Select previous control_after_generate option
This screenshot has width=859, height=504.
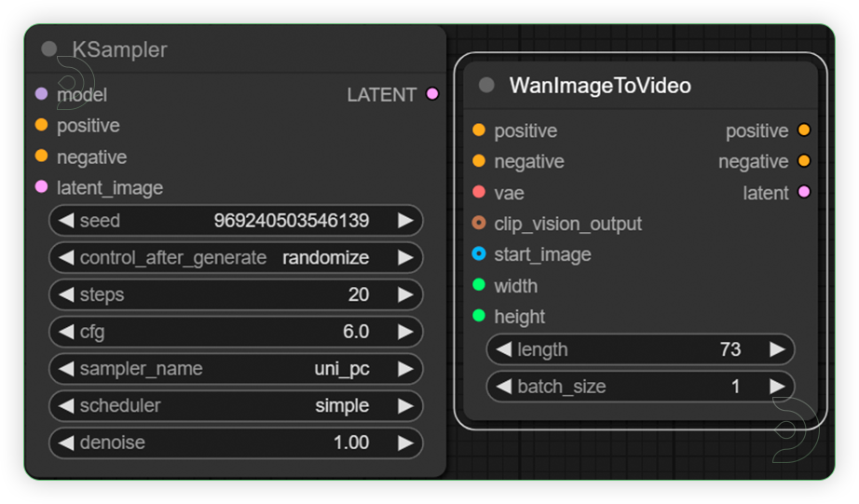tap(66, 257)
